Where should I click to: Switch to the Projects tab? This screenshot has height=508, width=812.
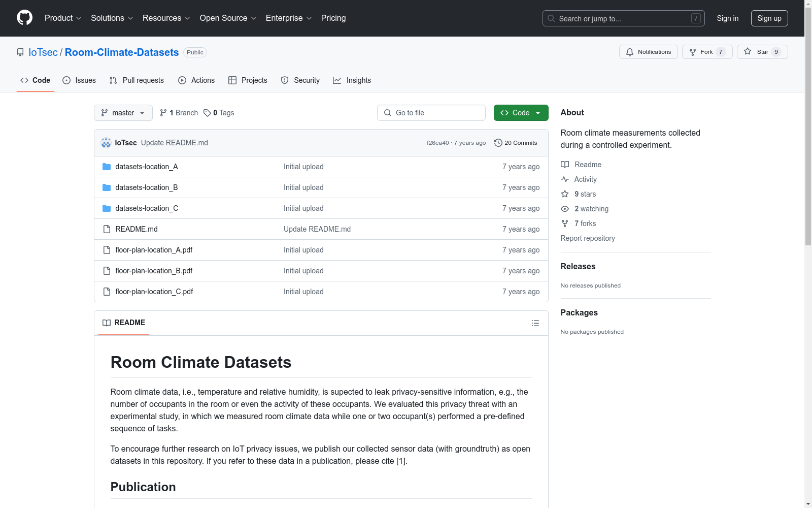tap(248, 80)
